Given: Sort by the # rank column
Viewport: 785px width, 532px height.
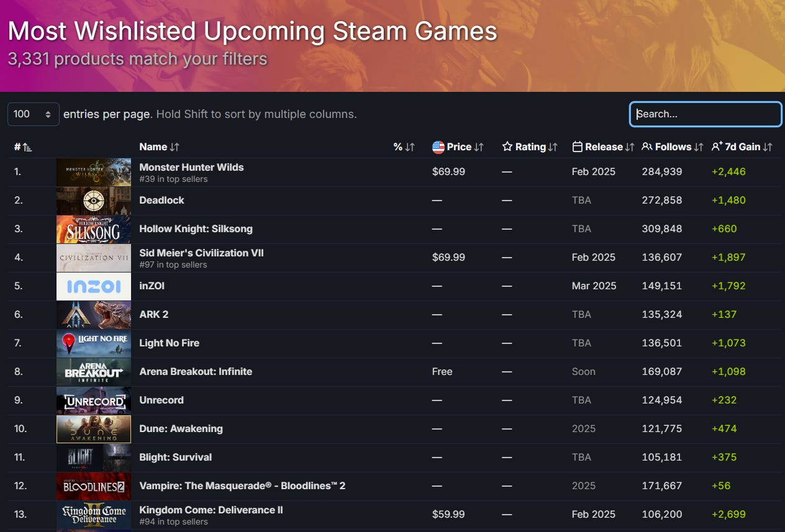Looking at the screenshot, I should [23, 147].
